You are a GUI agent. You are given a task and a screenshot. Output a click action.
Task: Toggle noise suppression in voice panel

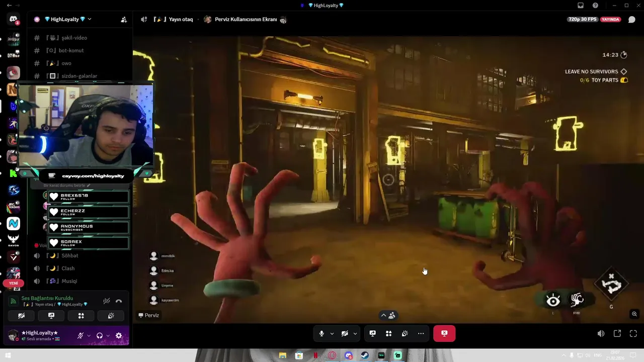[107, 301]
